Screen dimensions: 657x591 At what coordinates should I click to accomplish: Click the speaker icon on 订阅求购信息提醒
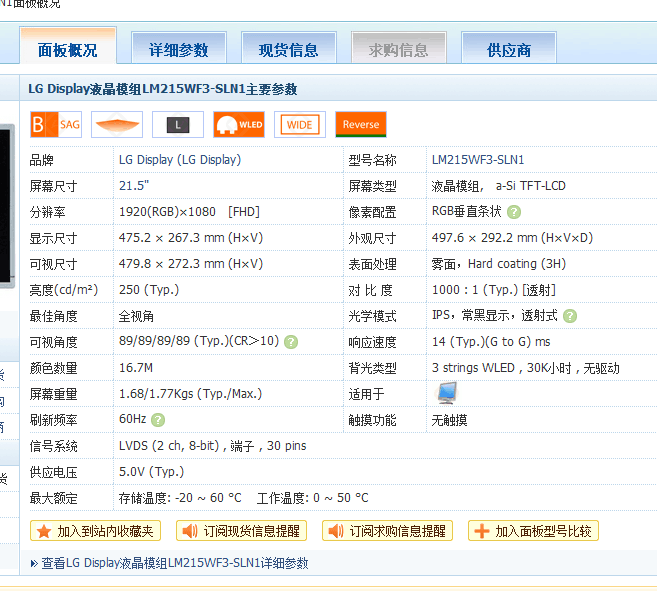pyautogui.click(x=336, y=531)
